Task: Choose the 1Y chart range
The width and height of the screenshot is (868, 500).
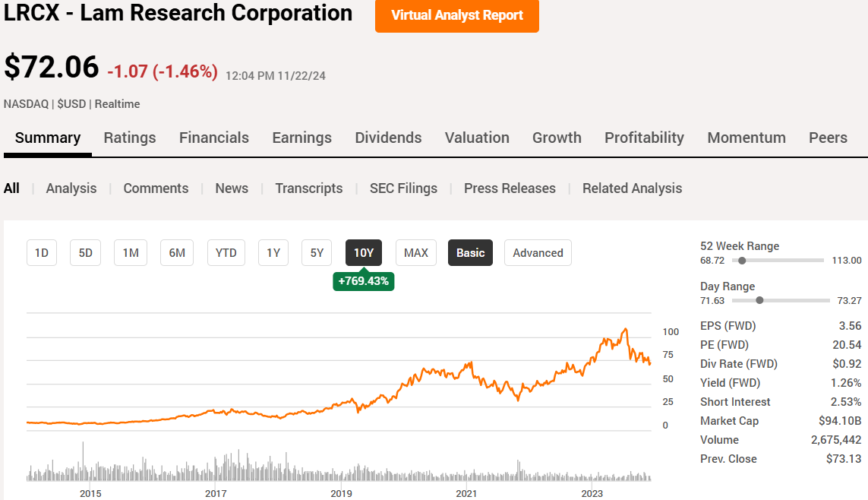Action: (x=273, y=252)
